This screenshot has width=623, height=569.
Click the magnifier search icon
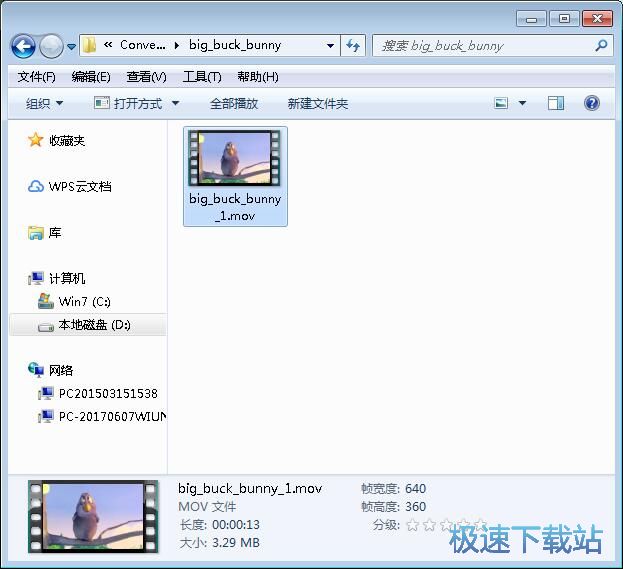601,46
